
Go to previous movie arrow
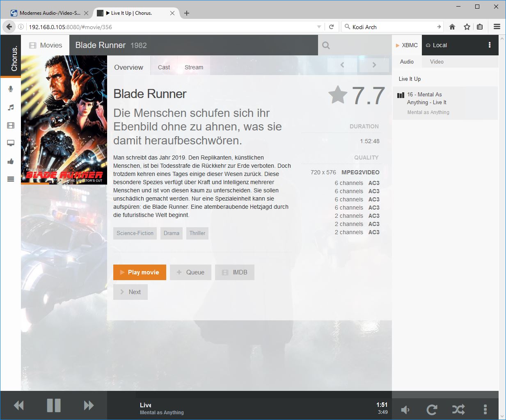(x=342, y=65)
